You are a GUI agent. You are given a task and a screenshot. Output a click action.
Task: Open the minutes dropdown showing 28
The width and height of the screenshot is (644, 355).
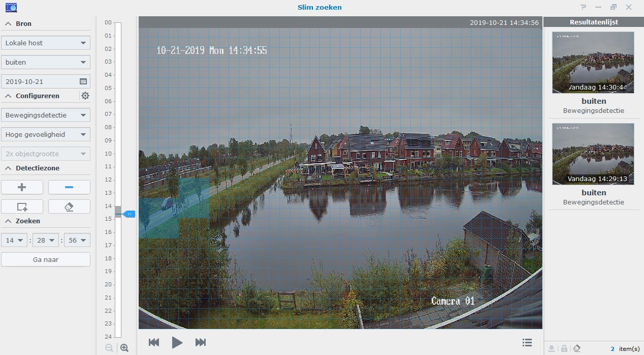[x=45, y=240]
